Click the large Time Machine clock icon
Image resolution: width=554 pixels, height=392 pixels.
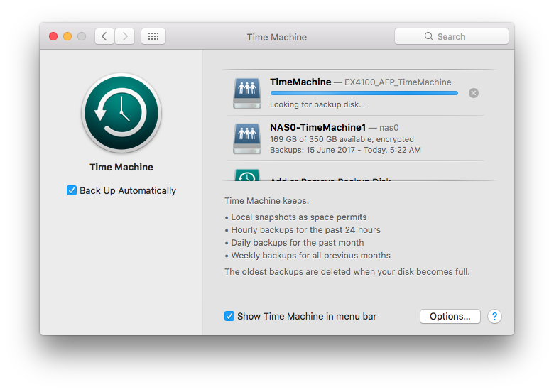121,113
